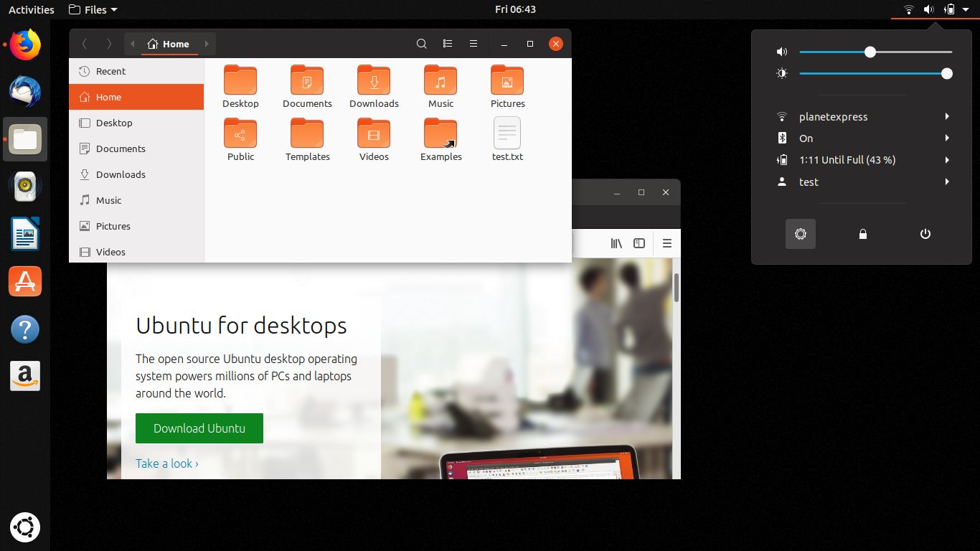
Task: Open the Files window hamburger menu
Action: (473, 43)
